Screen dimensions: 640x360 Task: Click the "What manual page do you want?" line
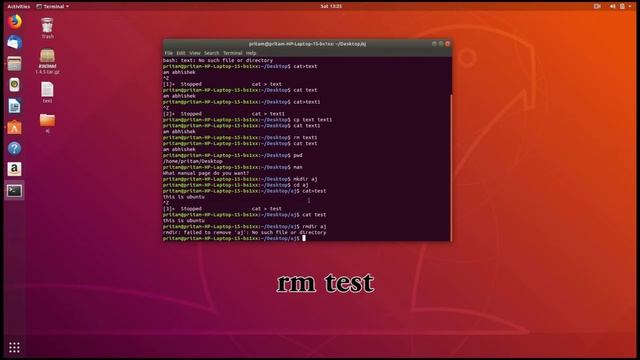(206, 173)
